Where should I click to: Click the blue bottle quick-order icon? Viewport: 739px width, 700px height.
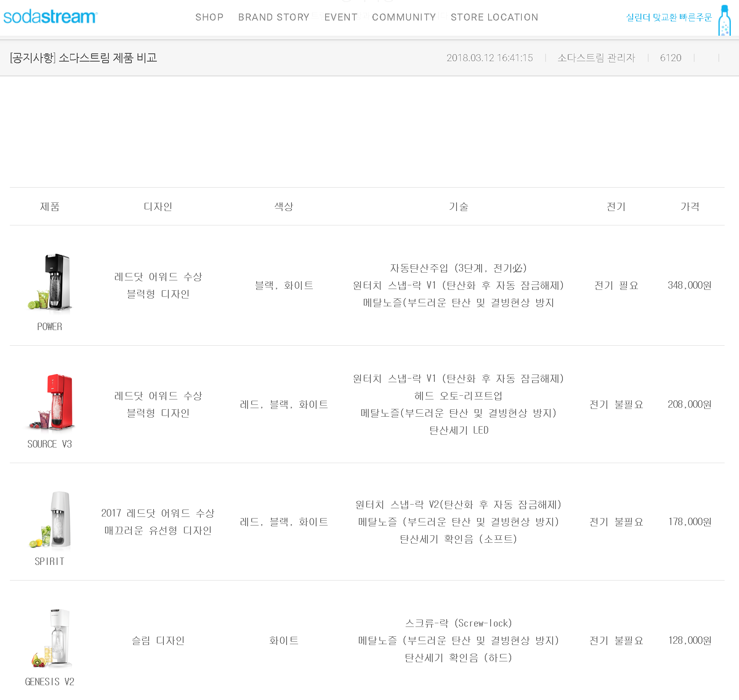point(725,20)
